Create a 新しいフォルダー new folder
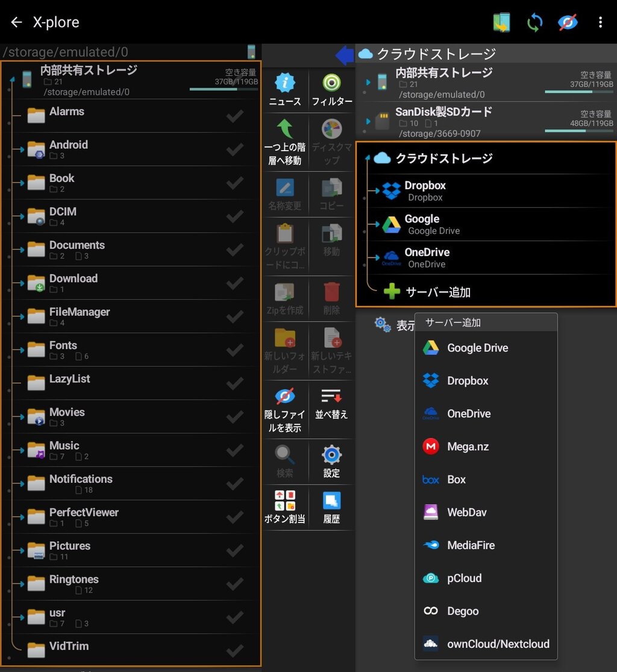 coord(285,351)
